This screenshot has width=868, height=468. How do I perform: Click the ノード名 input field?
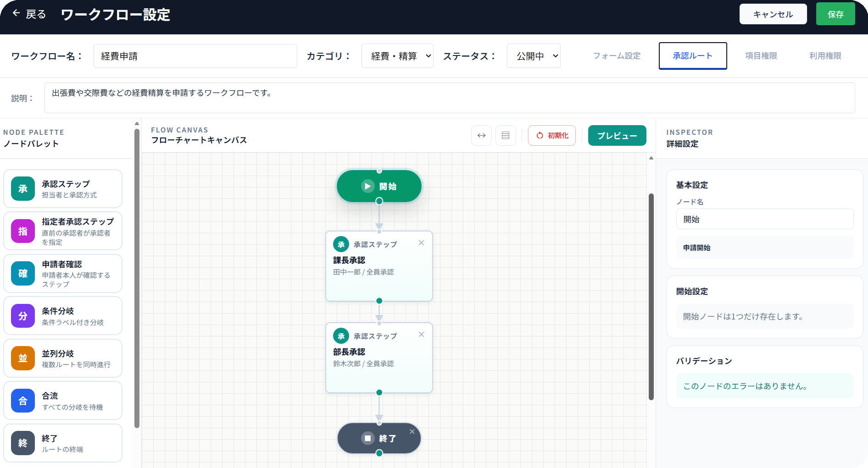point(765,219)
